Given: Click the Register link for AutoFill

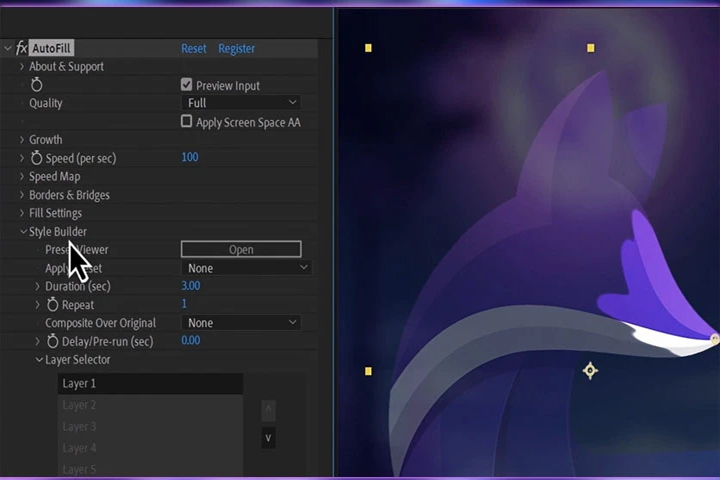Looking at the screenshot, I should pos(236,48).
